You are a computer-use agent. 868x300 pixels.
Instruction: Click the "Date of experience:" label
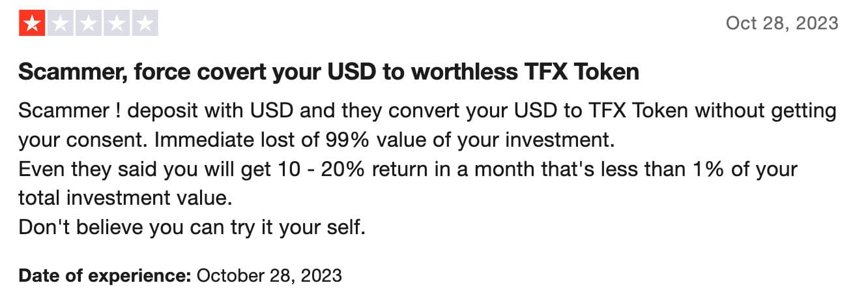click(x=104, y=275)
